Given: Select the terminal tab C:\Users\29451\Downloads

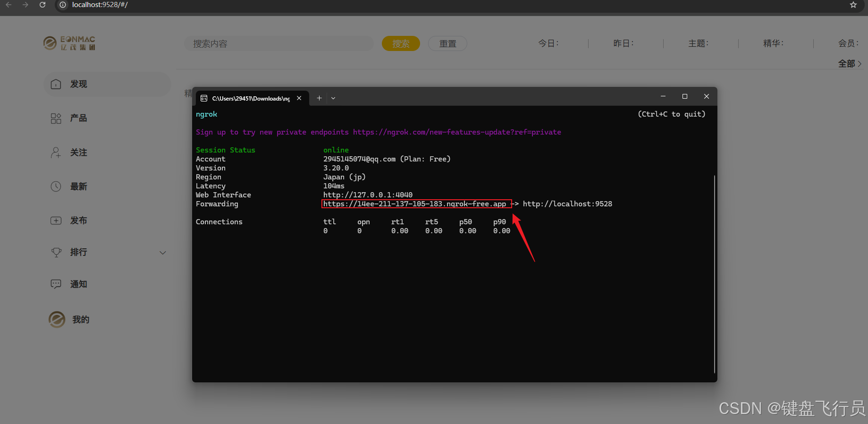Looking at the screenshot, I should (252, 98).
